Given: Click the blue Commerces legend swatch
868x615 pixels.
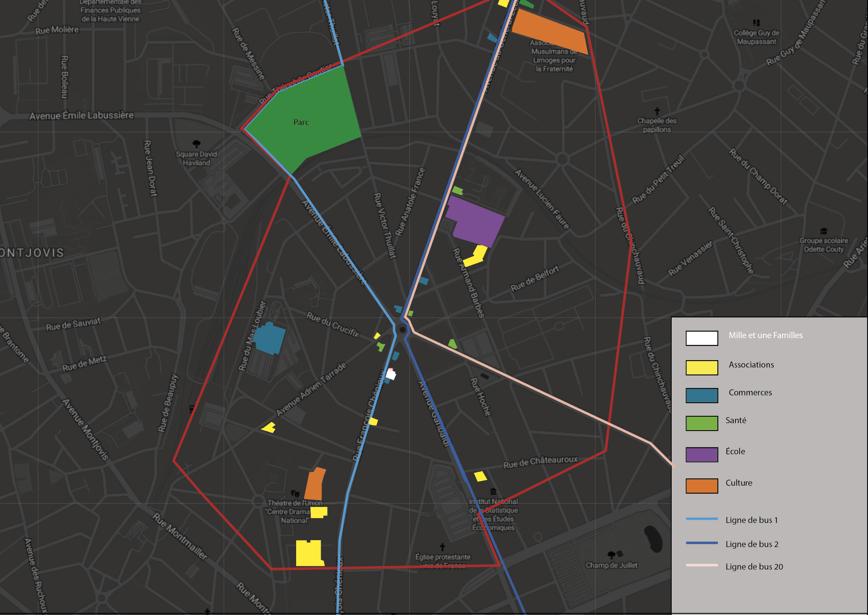Looking at the screenshot, I should [x=702, y=395].
